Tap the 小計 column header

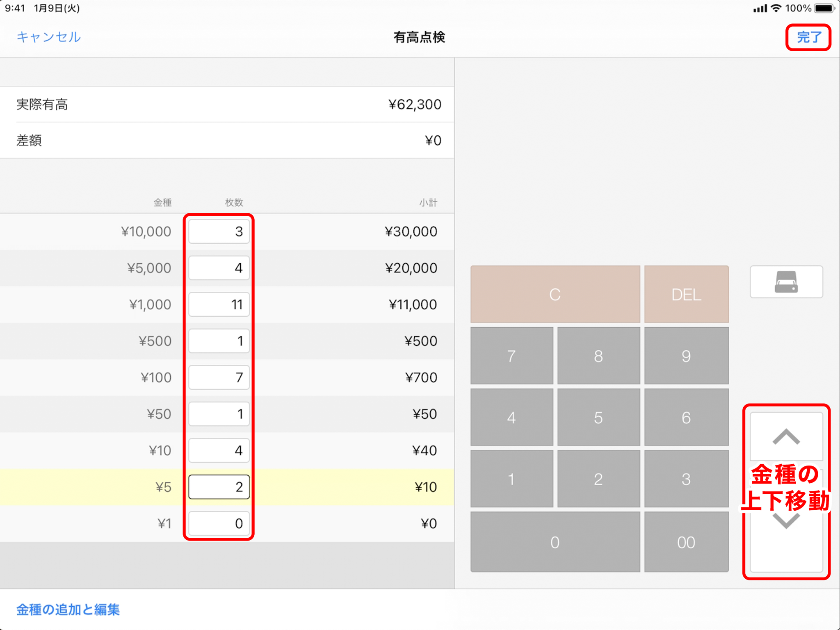pos(428,202)
